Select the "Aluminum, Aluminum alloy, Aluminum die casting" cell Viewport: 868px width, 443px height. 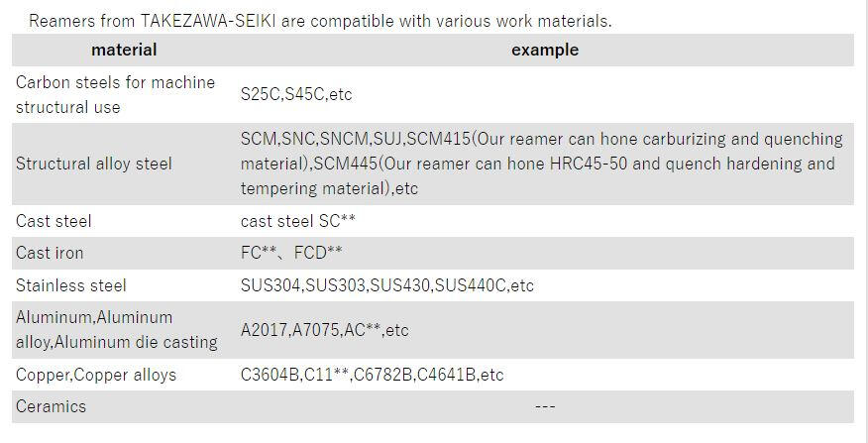(116, 330)
